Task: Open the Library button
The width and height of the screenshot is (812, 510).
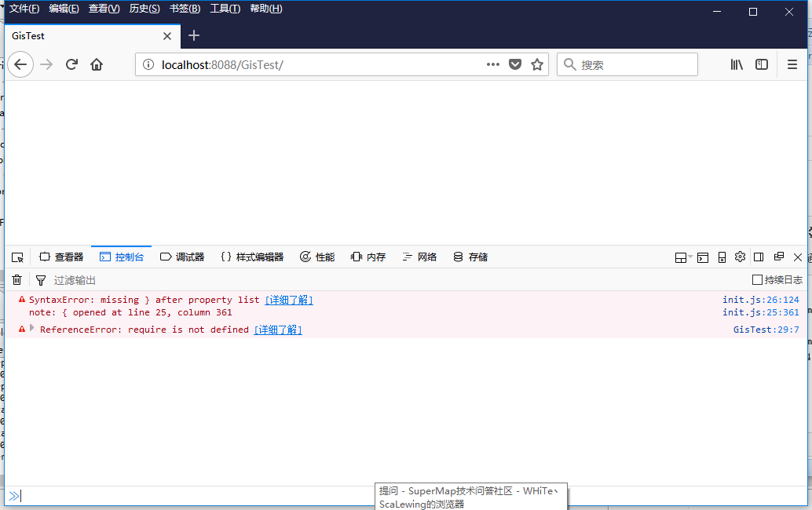Action: click(x=737, y=64)
